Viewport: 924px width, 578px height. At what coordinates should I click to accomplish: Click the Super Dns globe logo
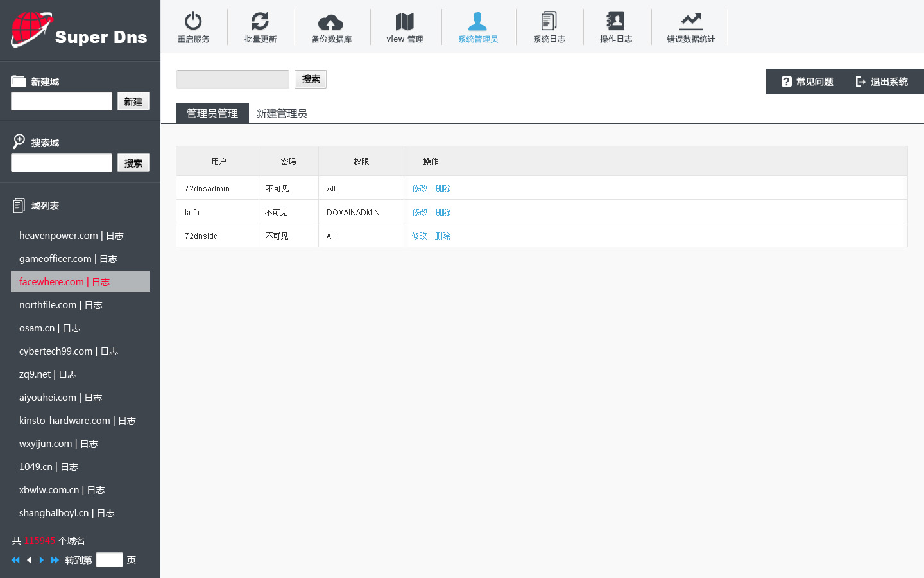coord(31,30)
